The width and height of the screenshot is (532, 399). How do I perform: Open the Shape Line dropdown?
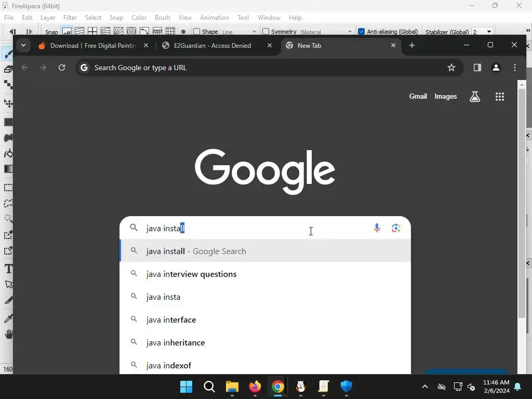(x=239, y=32)
